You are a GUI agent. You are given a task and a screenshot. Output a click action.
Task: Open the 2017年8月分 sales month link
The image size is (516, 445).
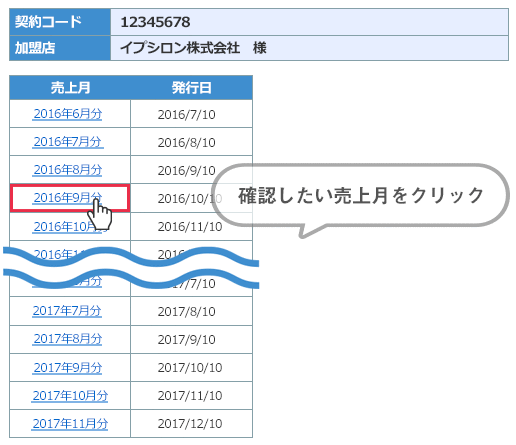[68, 339]
